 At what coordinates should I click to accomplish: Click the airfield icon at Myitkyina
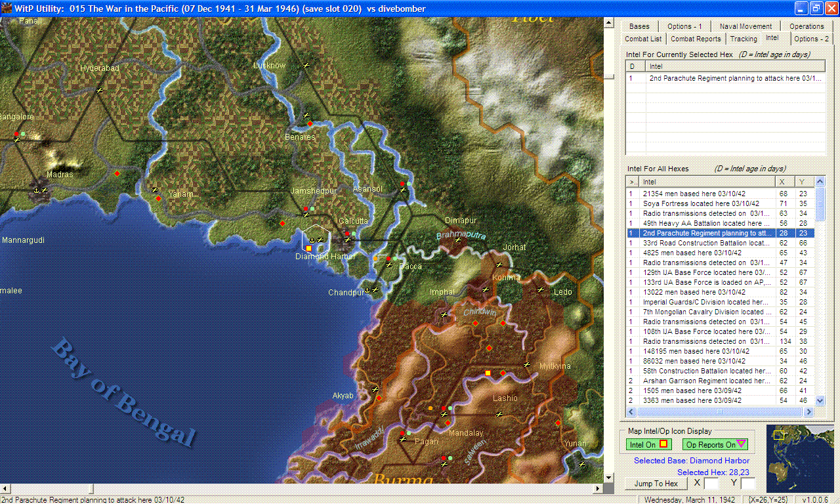click(x=527, y=364)
